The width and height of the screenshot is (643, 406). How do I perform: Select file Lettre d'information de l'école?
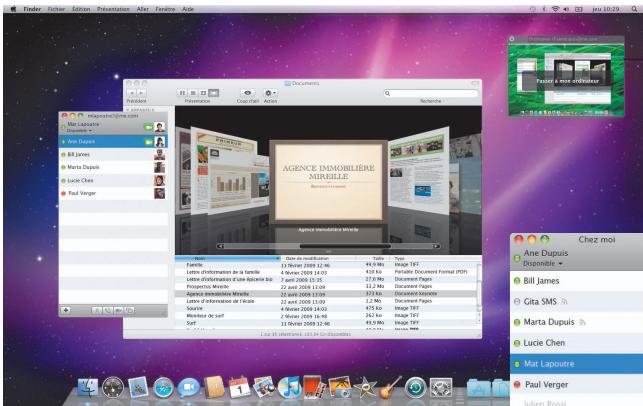point(327,301)
